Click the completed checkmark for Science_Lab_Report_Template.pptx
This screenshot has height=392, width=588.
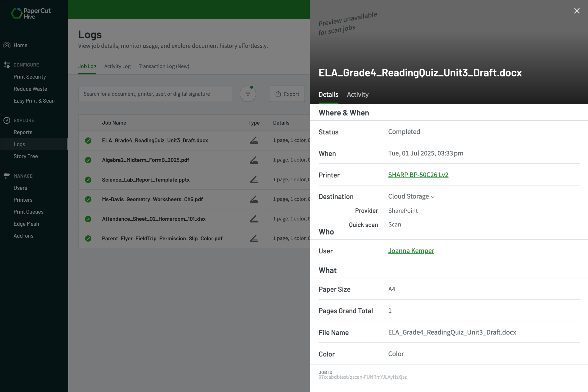(x=88, y=180)
